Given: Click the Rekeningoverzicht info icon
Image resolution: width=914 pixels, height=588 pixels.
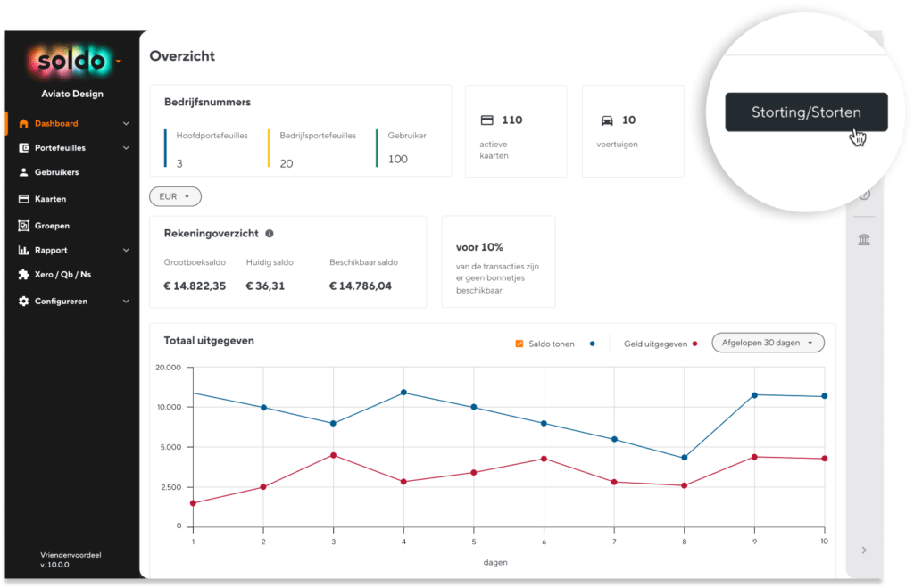Looking at the screenshot, I should tap(270, 234).
